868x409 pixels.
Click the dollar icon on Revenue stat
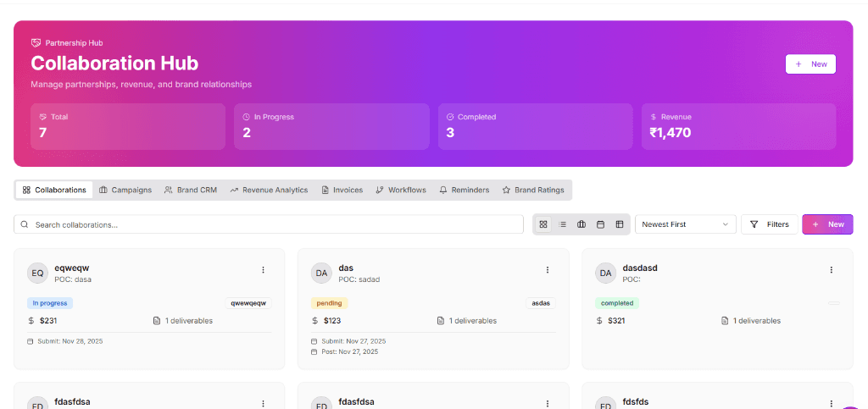[x=654, y=117]
